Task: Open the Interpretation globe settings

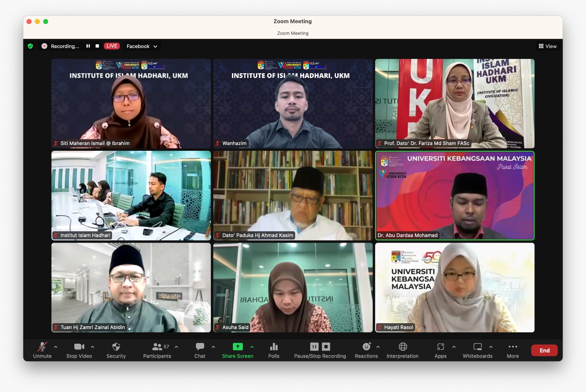Action: (403, 350)
